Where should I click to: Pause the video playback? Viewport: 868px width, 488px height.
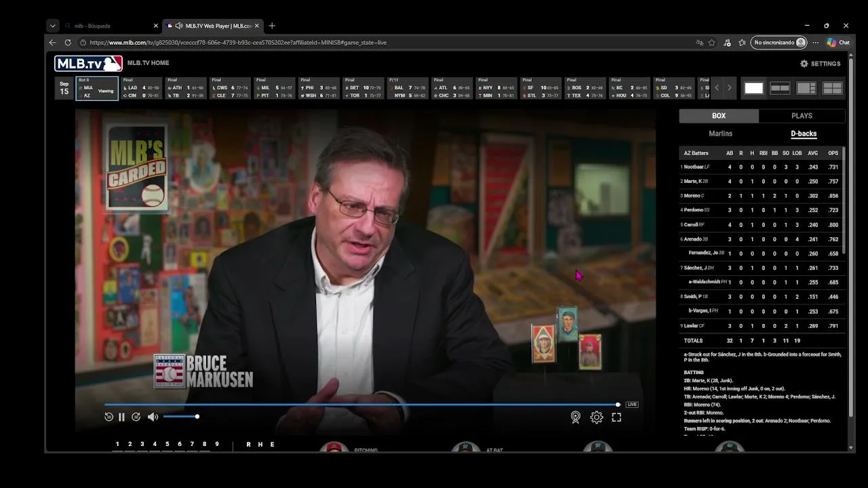[x=121, y=418]
